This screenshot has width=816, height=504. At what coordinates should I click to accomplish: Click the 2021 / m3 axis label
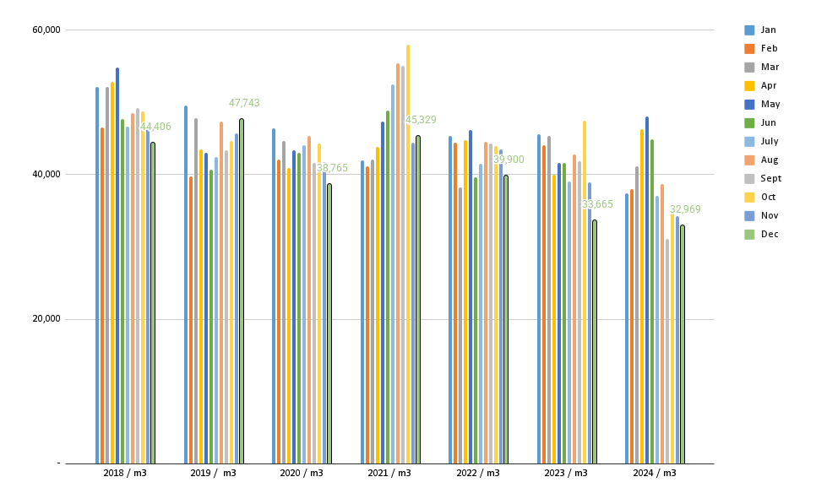click(389, 474)
